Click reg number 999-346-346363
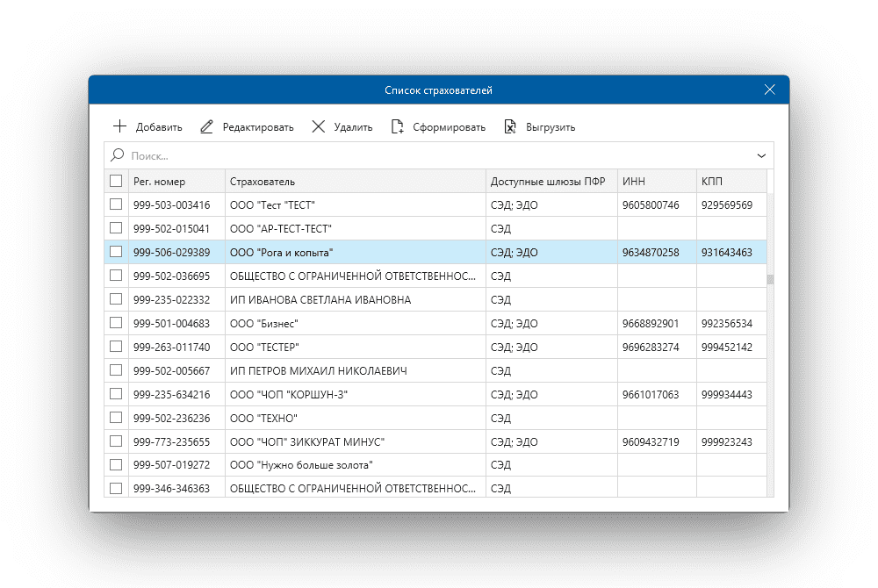The width and height of the screenshot is (878, 588). pos(171,489)
